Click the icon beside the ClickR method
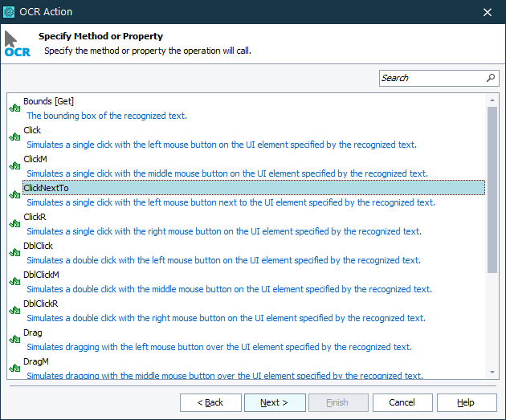This screenshot has width=506, height=420. tap(14, 223)
